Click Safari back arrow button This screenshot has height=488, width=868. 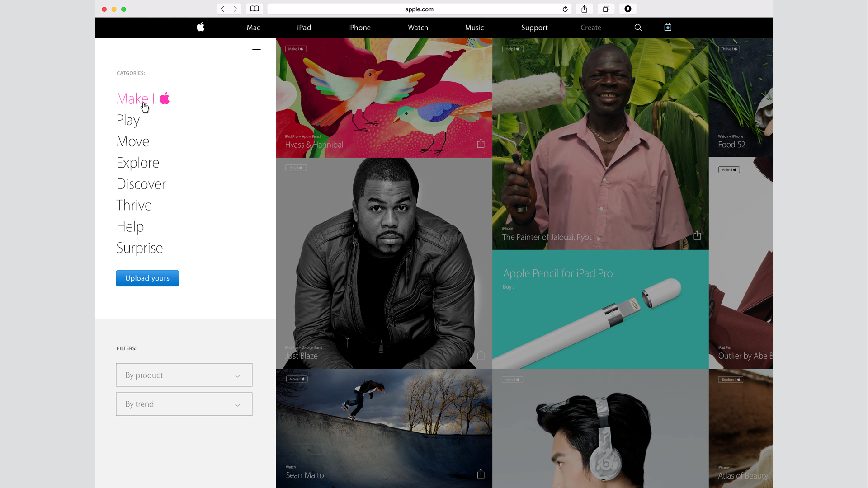(222, 9)
